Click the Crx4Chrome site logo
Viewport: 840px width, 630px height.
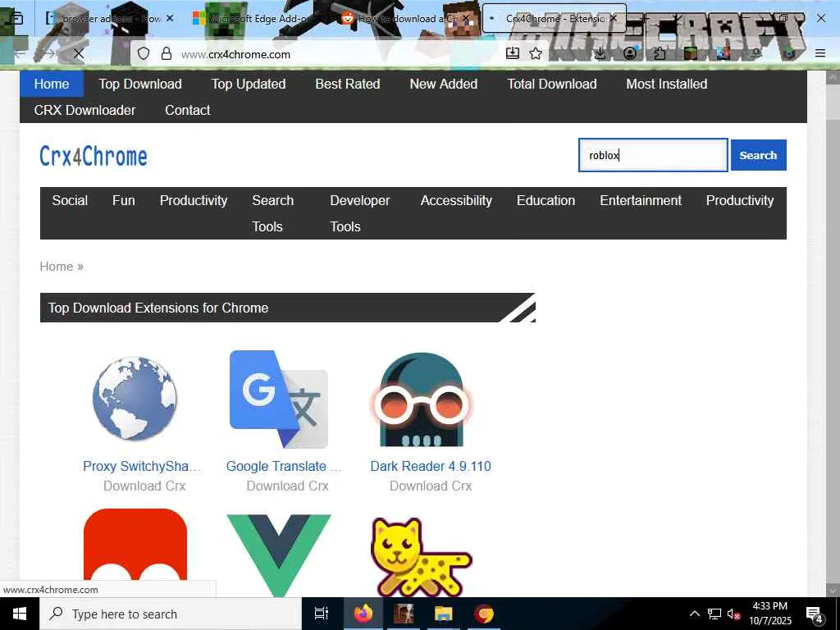[x=94, y=157]
